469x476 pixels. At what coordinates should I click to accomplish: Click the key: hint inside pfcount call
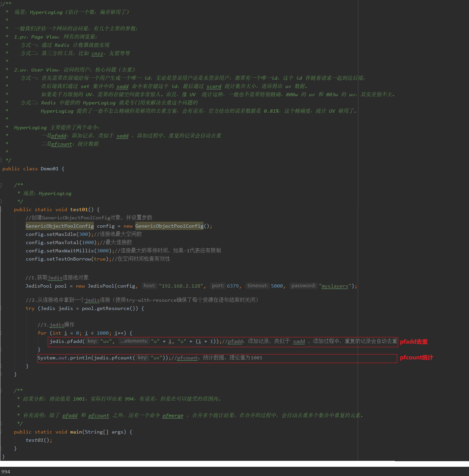point(142,357)
